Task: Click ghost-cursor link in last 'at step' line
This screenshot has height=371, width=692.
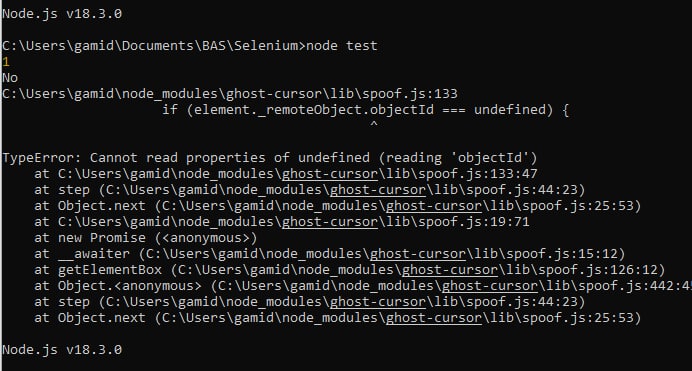Action: [x=378, y=302]
